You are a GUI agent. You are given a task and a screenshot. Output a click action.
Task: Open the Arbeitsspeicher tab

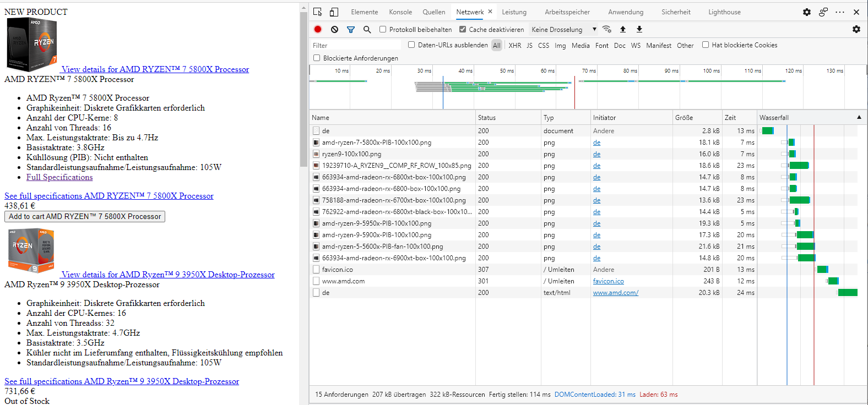[567, 12]
